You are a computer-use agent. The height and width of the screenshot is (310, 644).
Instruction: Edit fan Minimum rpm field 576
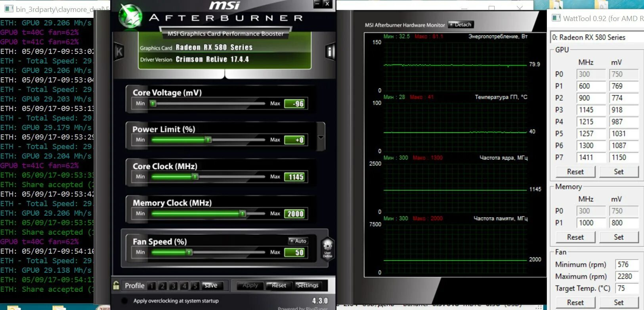(x=627, y=264)
